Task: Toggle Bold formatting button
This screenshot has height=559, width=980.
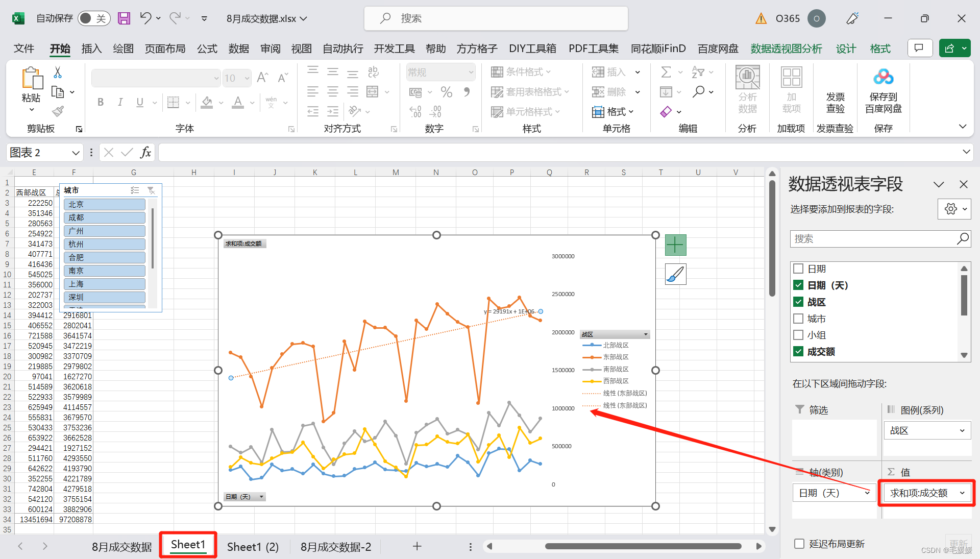Action: click(101, 102)
